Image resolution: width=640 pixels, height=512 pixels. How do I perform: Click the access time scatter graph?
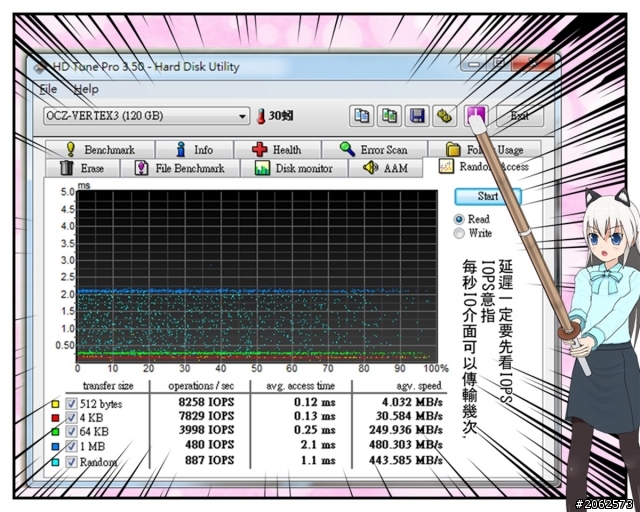pyautogui.click(x=257, y=276)
